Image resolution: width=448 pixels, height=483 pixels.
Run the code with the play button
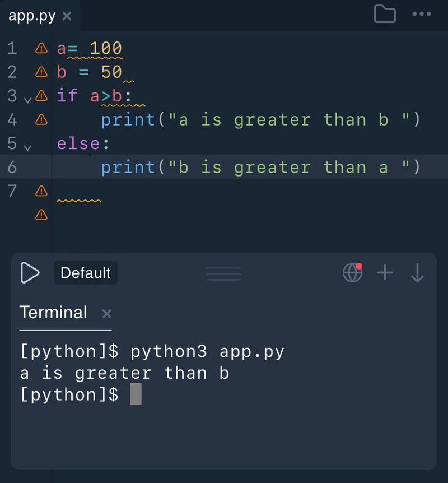30,273
